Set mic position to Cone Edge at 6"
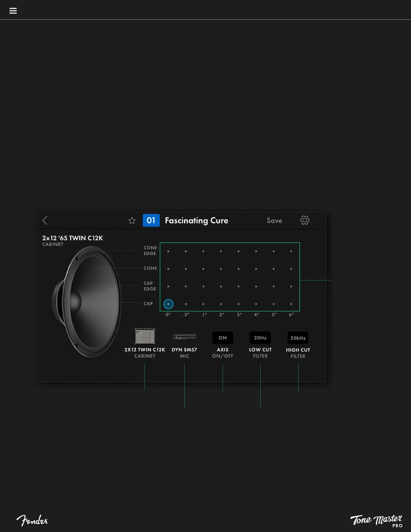Viewport: 411px width, 532px height. click(291, 251)
